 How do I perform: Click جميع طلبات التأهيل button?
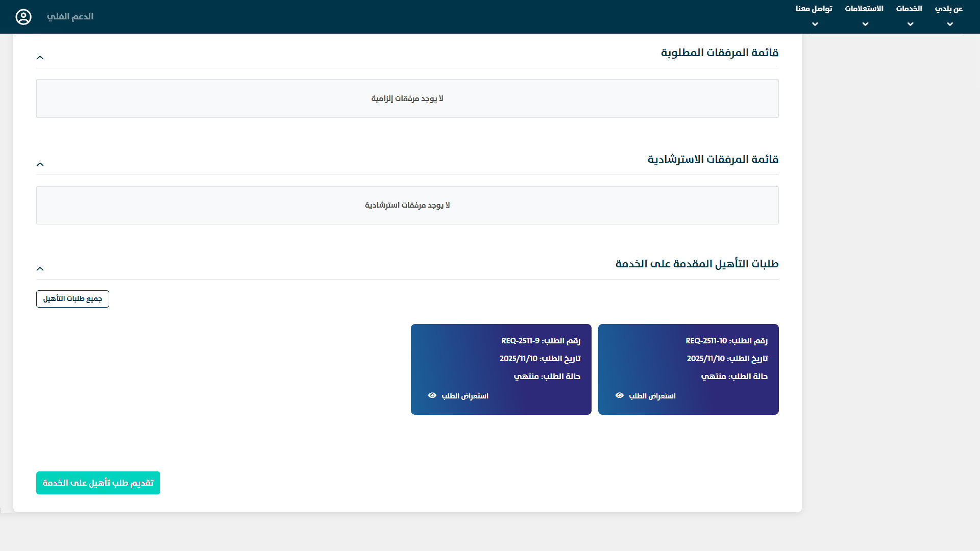[72, 299]
